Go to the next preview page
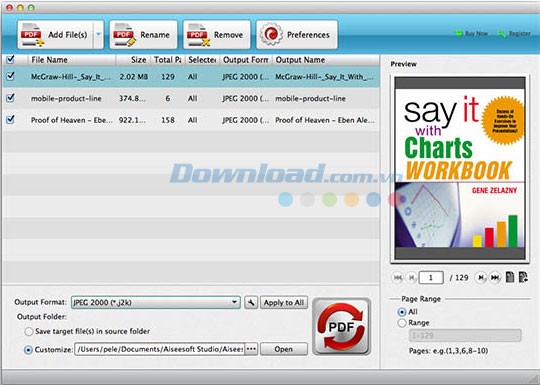The height and width of the screenshot is (385, 540). [481, 278]
